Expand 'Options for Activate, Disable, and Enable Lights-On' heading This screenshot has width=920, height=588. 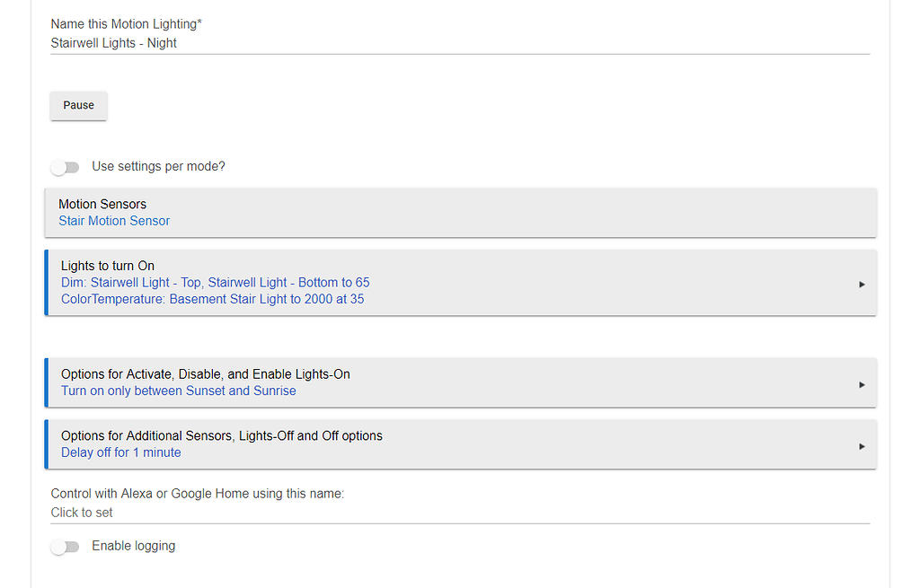tap(205, 373)
